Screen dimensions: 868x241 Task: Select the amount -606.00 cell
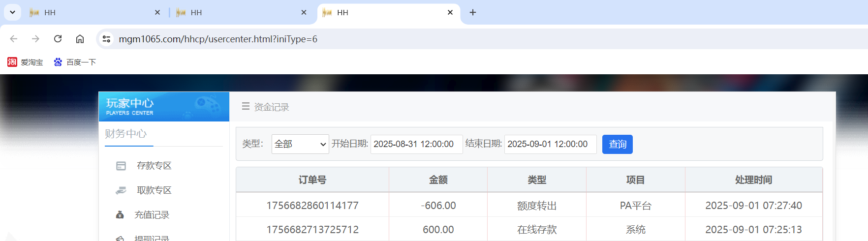438,206
